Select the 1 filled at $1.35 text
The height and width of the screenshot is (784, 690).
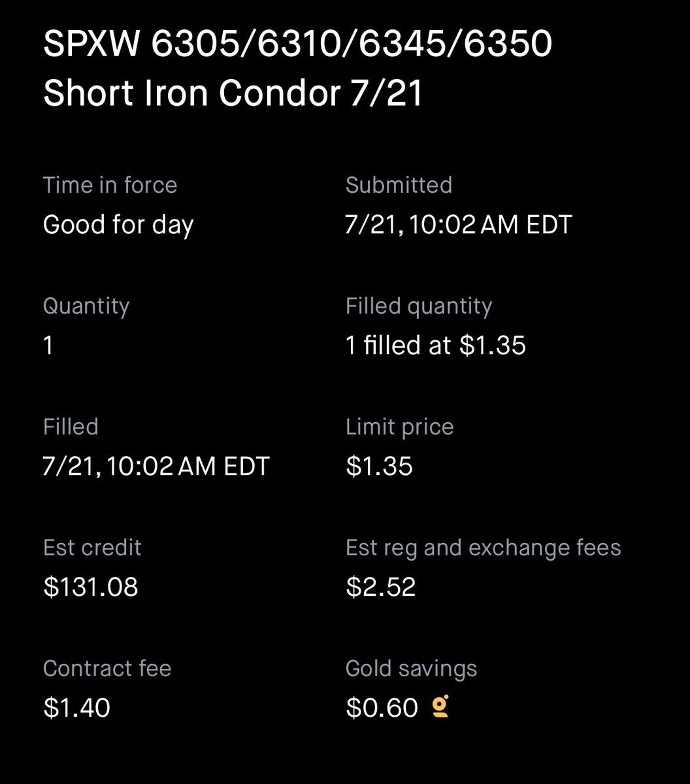point(436,346)
